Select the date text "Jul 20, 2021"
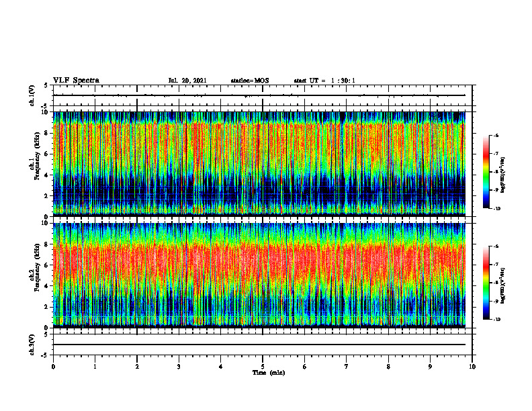This screenshot has width=532, height=411. point(187,81)
